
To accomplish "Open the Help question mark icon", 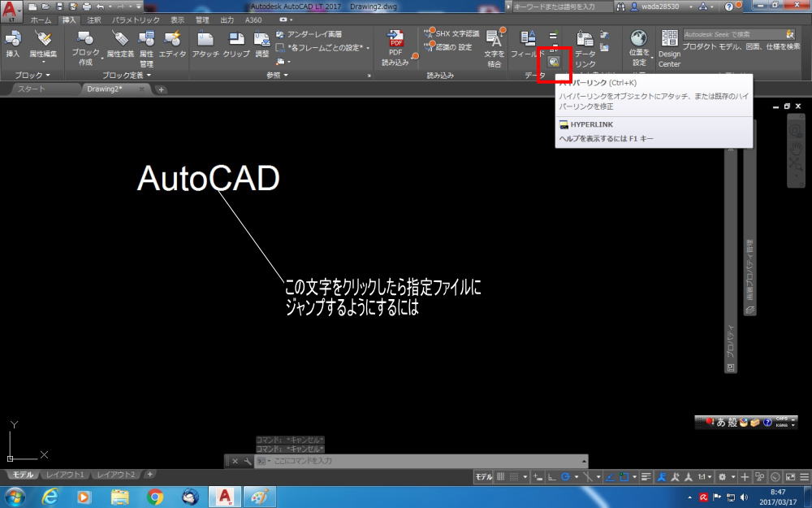I will (729, 7).
